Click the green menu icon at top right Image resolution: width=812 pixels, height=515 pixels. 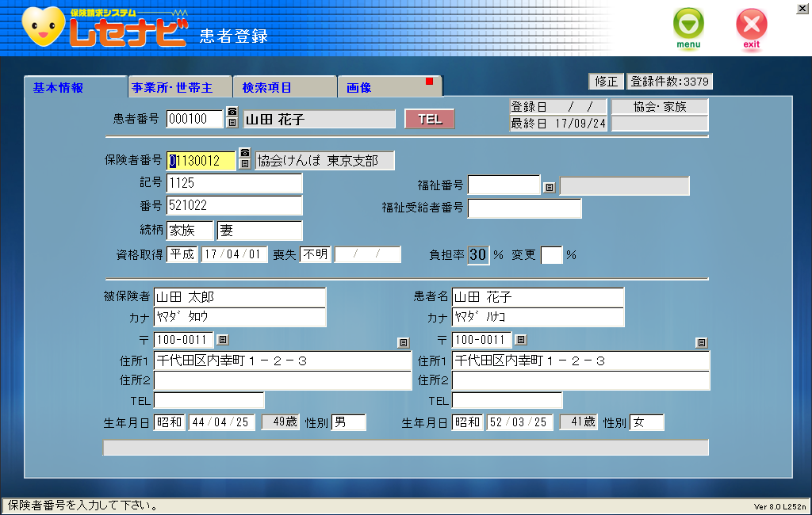coord(688,22)
